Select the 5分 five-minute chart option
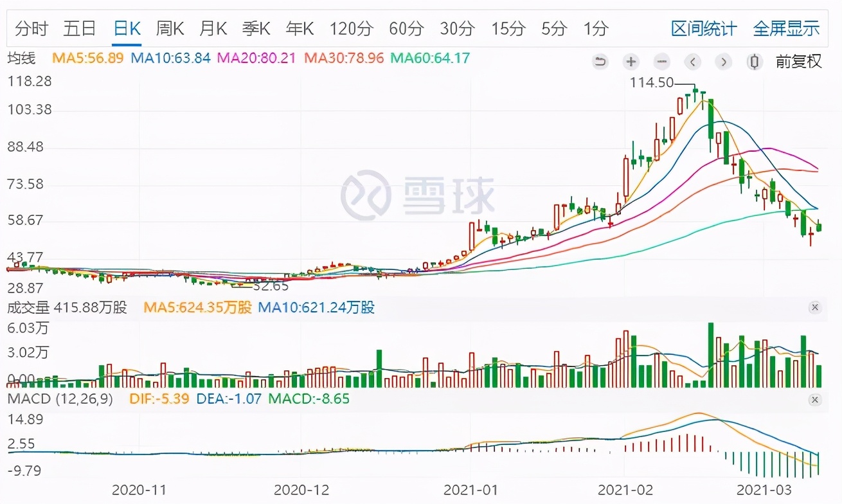The image size is (842, 504). pos(554,29)
